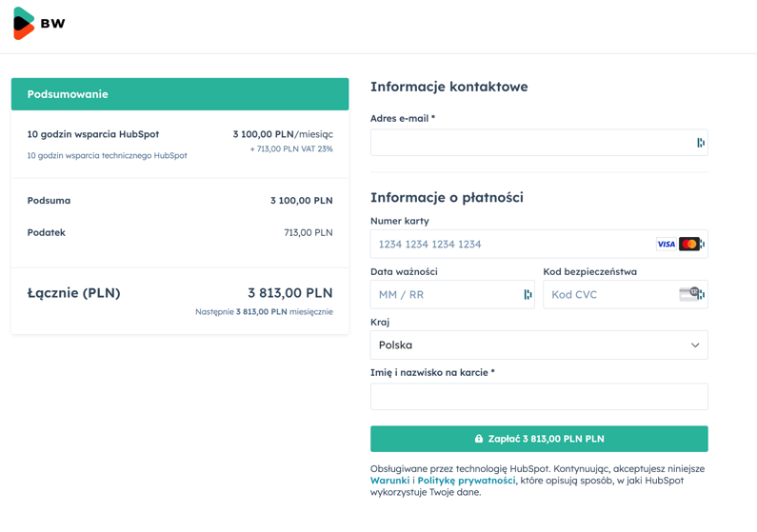Click the 10 godzin wsparcia technicznego HubSpot description
Viewport: 757px width, 532px height.
[108, 155]
